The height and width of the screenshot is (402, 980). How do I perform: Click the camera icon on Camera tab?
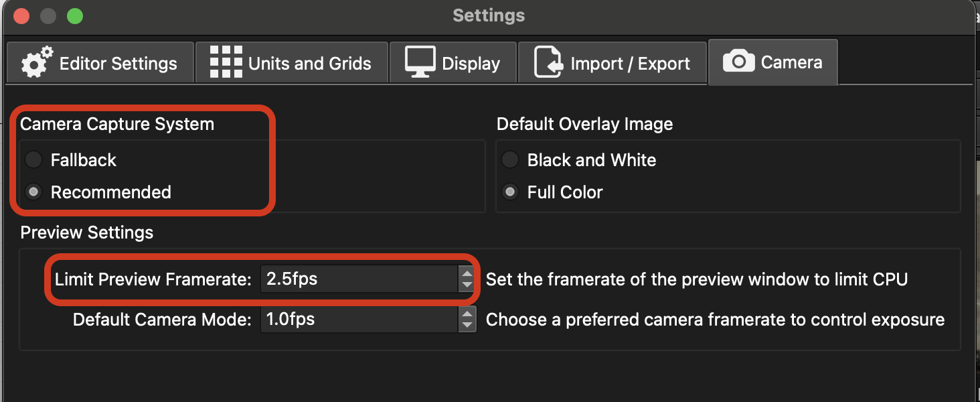coord(738,62)
